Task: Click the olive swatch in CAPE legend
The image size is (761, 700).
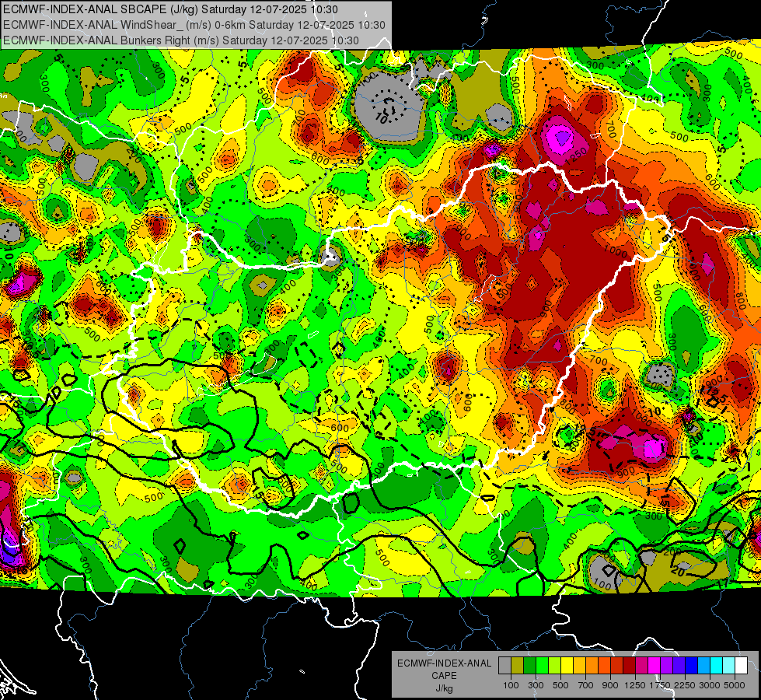Action: [x=518, y=665]
